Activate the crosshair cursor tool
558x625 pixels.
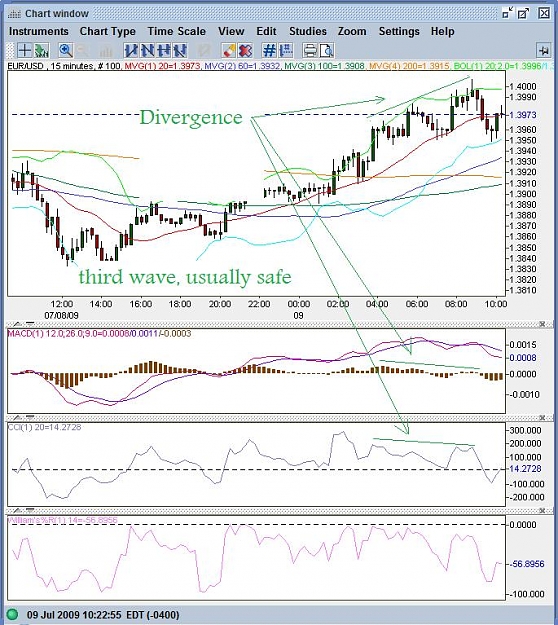click(25, 51)
